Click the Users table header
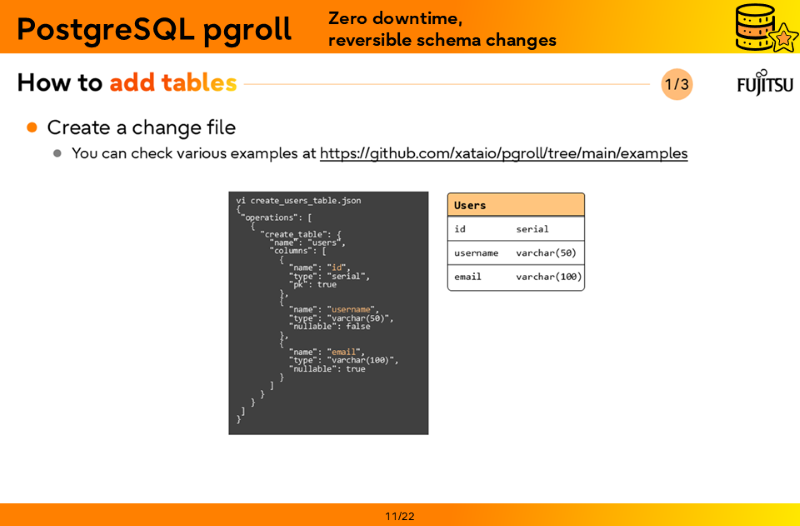Screen dimensions: 800x526 [x=515, y=205]
